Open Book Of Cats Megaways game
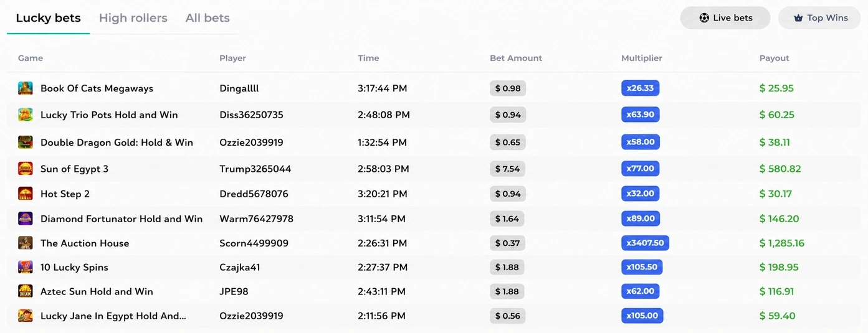The image size is (868, 333). 97,88
